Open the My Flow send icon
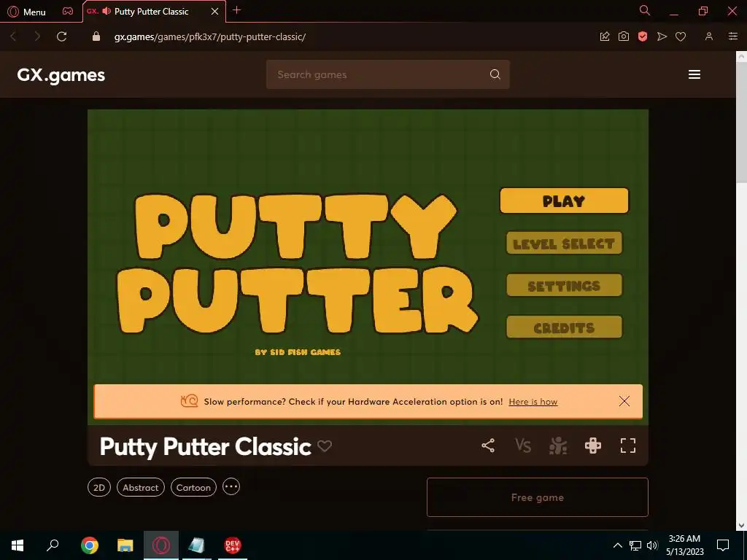The width and height of the screenshot is (747, 560). [662, 36]
